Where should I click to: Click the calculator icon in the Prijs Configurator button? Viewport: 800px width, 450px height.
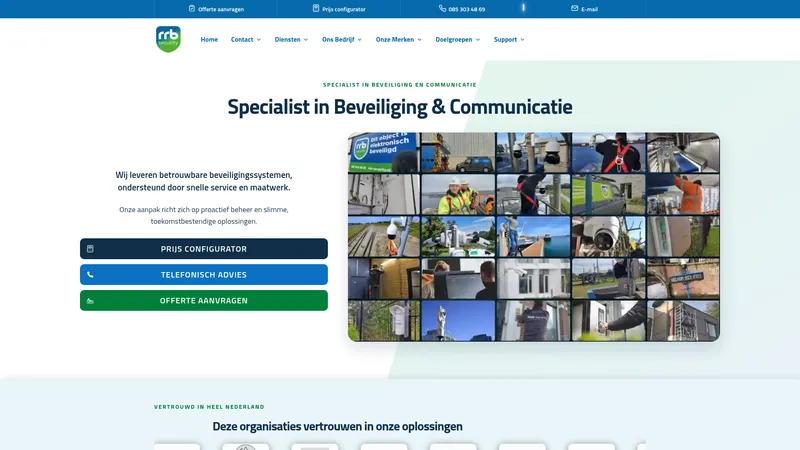pyautogui.click(x=90, y=249)
